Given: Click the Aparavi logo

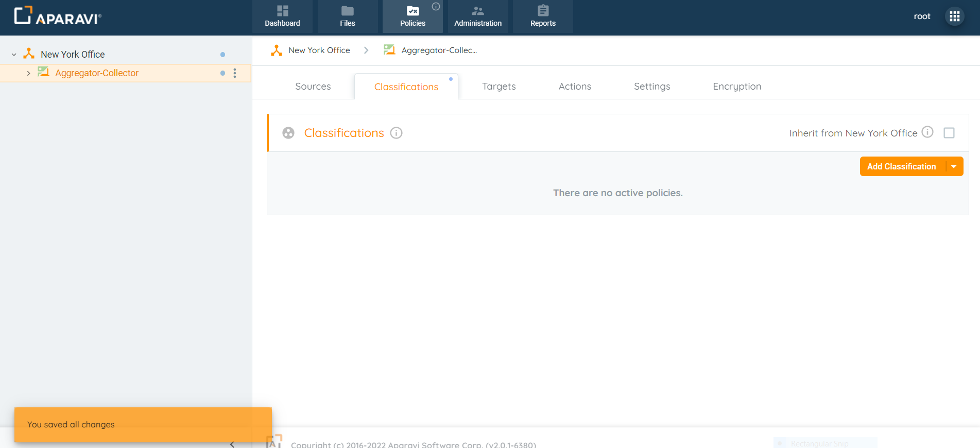Looking at the screenshot, I should 58,16.
